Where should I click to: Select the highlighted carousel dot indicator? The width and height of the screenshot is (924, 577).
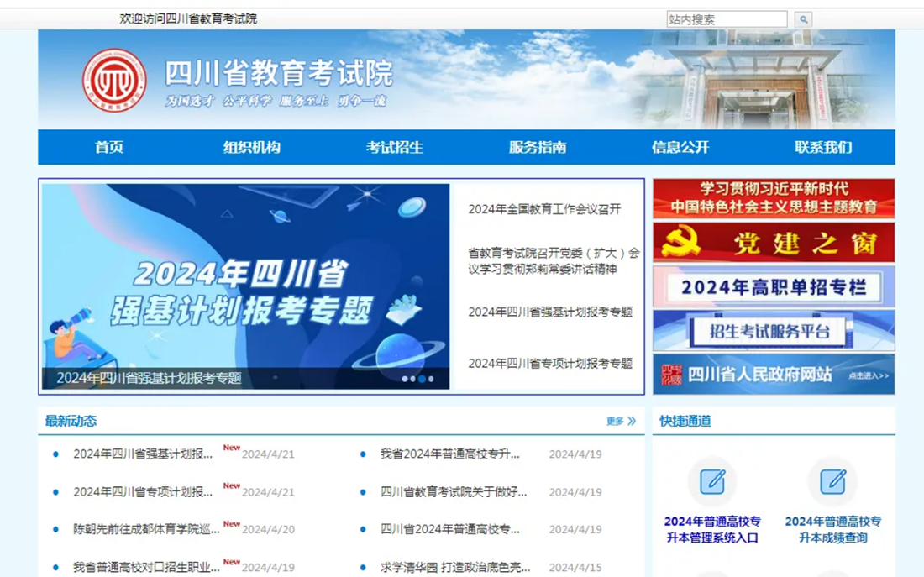pyautogui.click(x=422, y=379)
